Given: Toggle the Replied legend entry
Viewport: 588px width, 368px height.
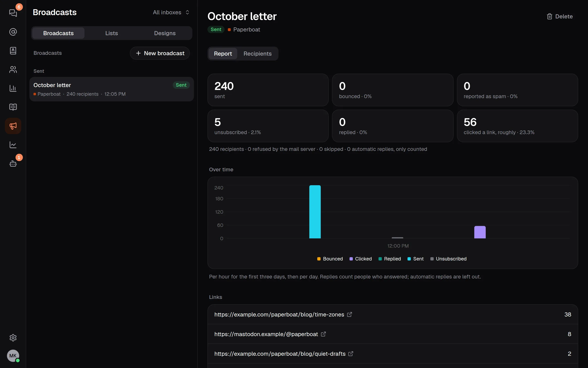Looking at the screenshot, I should pyautogui.click(x=390, y=259).
